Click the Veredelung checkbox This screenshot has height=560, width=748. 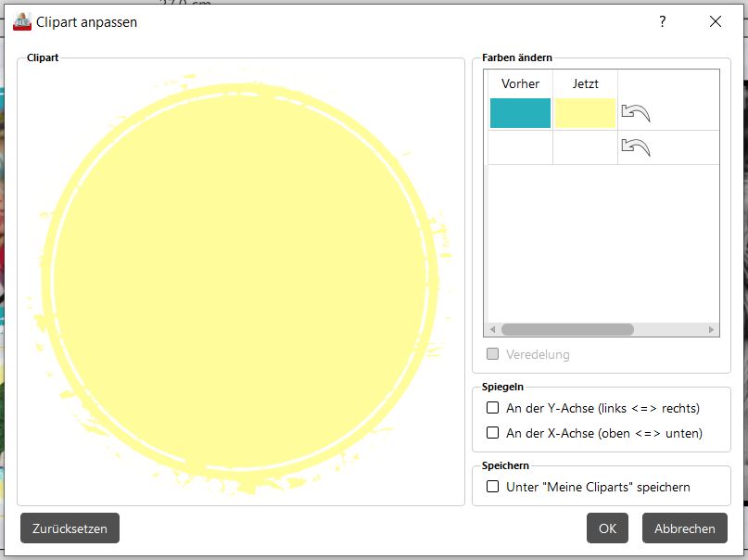pyautogui.click(x=493, y=354)
